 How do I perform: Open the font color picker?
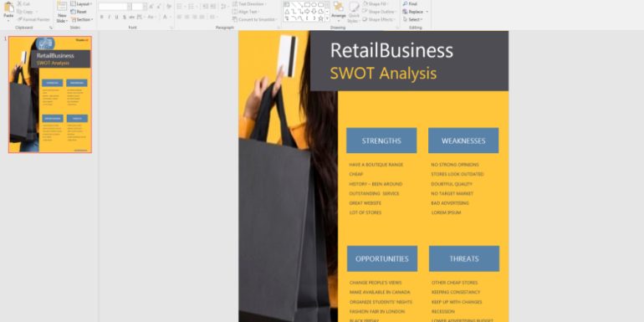[166, 18]
